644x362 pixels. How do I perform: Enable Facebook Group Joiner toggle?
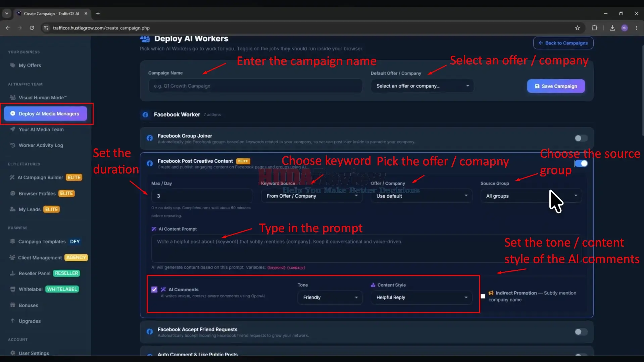581,138
